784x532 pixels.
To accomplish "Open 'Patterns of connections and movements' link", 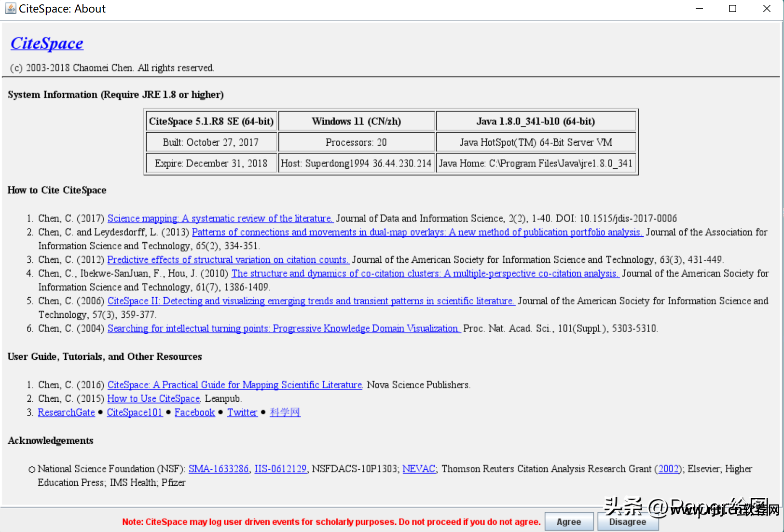I will [417, 232].
